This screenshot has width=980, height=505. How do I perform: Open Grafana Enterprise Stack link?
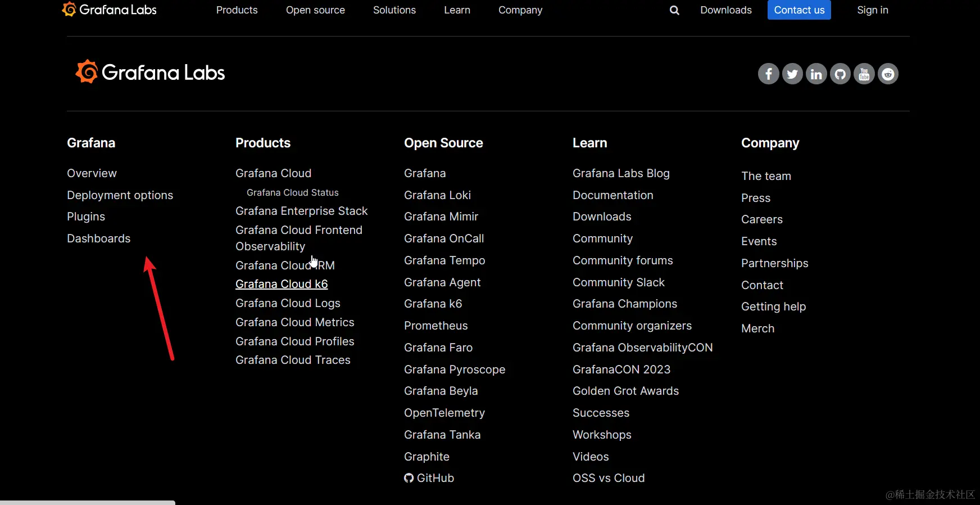point(301,211)
